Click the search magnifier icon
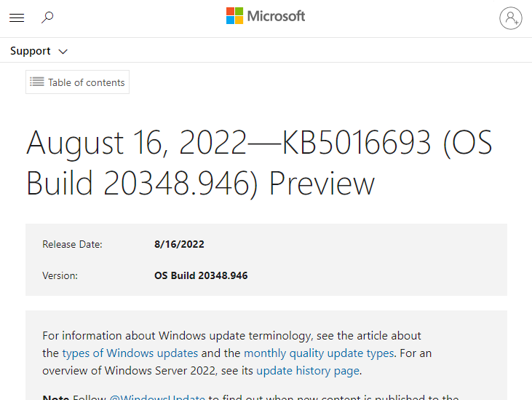The image size is (532, 400). [x=47, y=17]
